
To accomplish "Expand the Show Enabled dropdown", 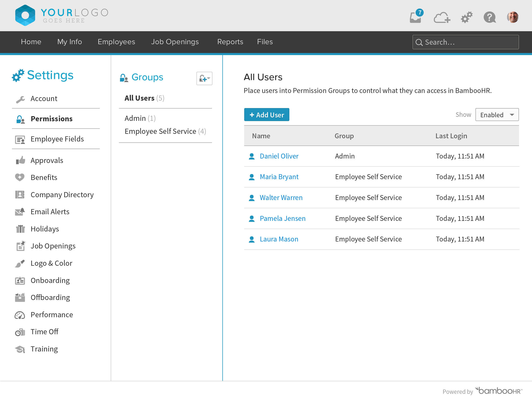I will click(x=497, y=115).
